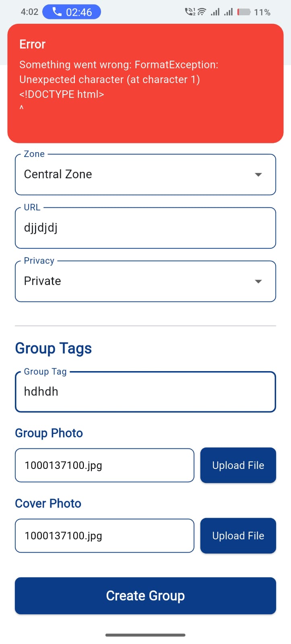This screenshot has width=291, height=644.
Task: Dismiss the red Error banner
Action: [x=145, y=83]
